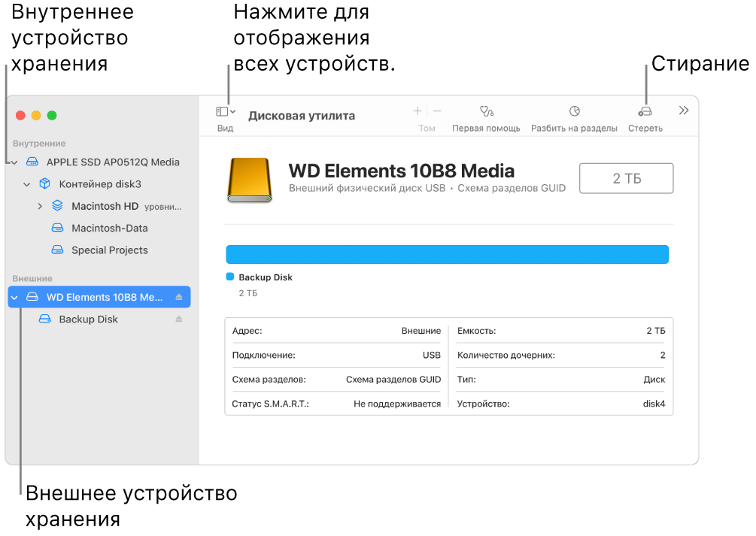The width and height of the screenshot is (756, 536).
Task: Expand the Macintosh HD volume group
Action: [x=40, y=206]
